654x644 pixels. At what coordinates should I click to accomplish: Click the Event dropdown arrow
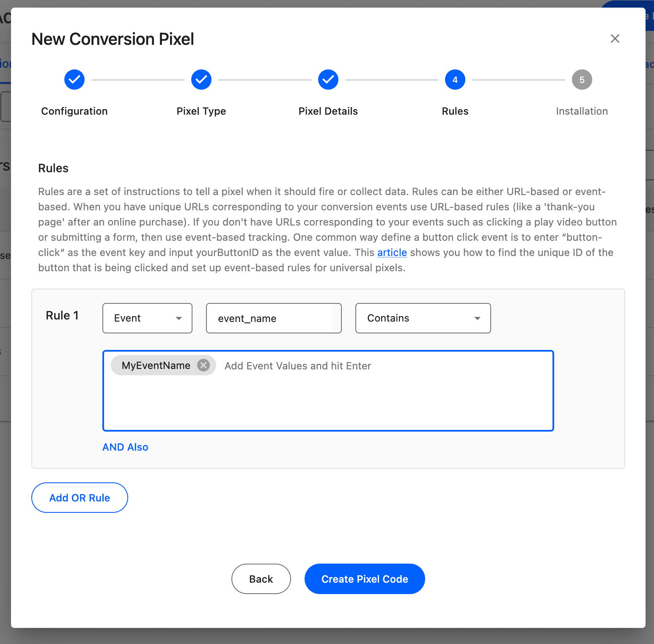click(x=179, y=318)
